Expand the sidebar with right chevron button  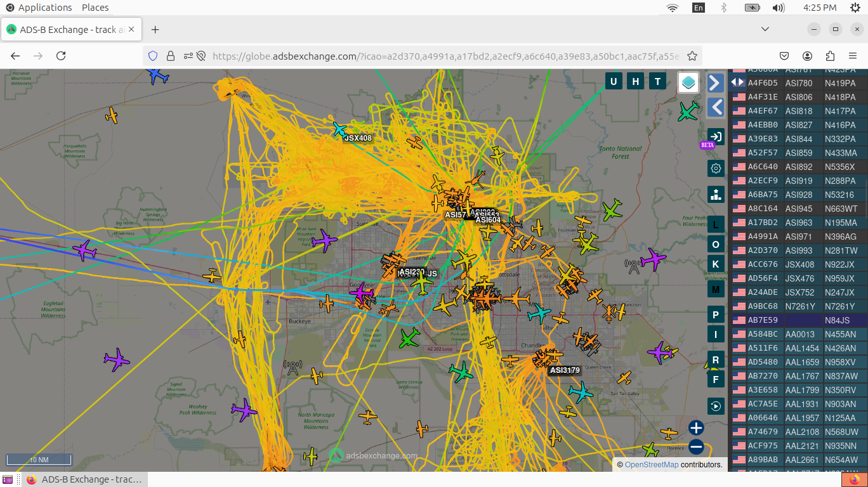[x=716, y=82]
